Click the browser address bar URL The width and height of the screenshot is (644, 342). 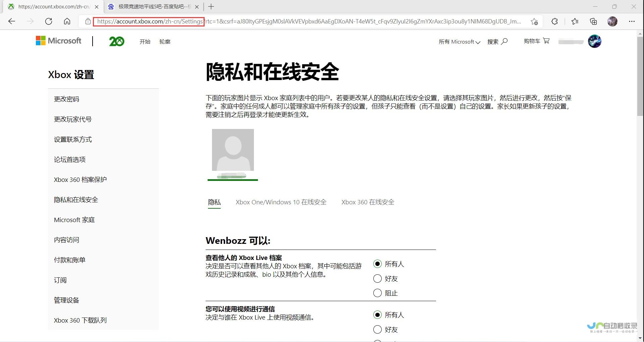(x=309, y=21)
